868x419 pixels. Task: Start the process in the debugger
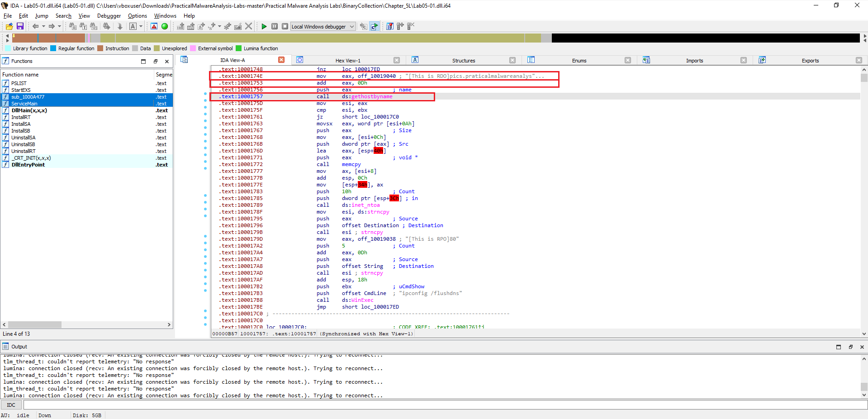coord(264,26)
